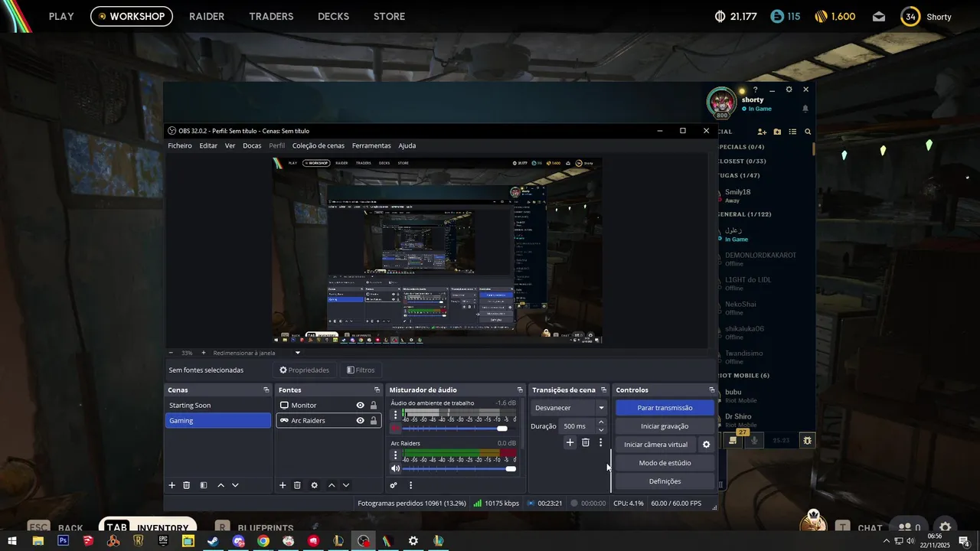Image resolution: width=980 pixels, height=551 pixels.
Task: Click Parar transmissão button
Action: [x=665, y=408]
